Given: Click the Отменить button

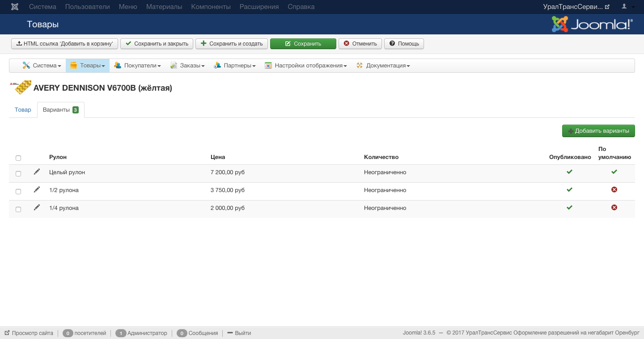Looking at the screenshot, I should point(360,44).
